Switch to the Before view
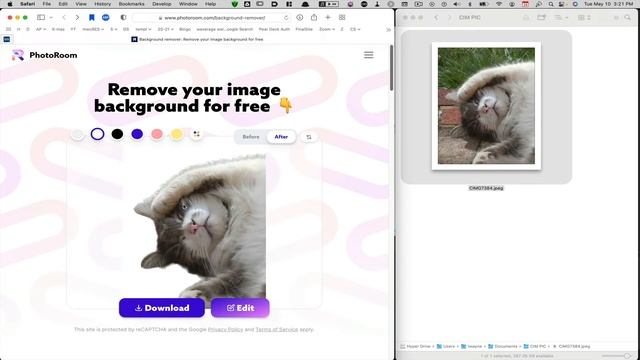 251,137
